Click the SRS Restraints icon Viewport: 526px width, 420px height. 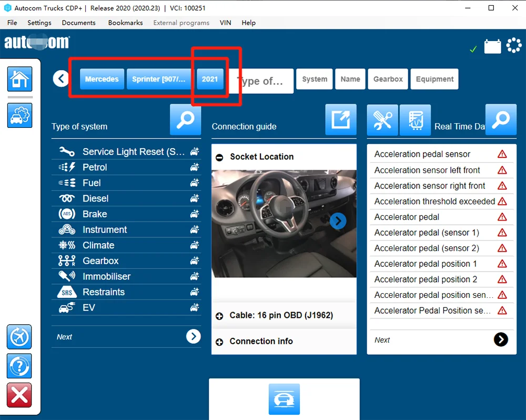pyautogui.click(x=67, y=292)
